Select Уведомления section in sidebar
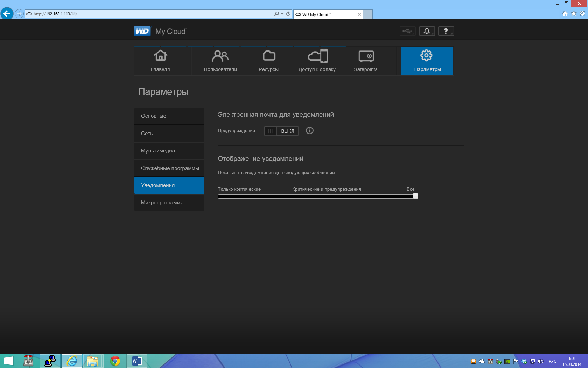This screenshot has height=368, width=588. 169,185
